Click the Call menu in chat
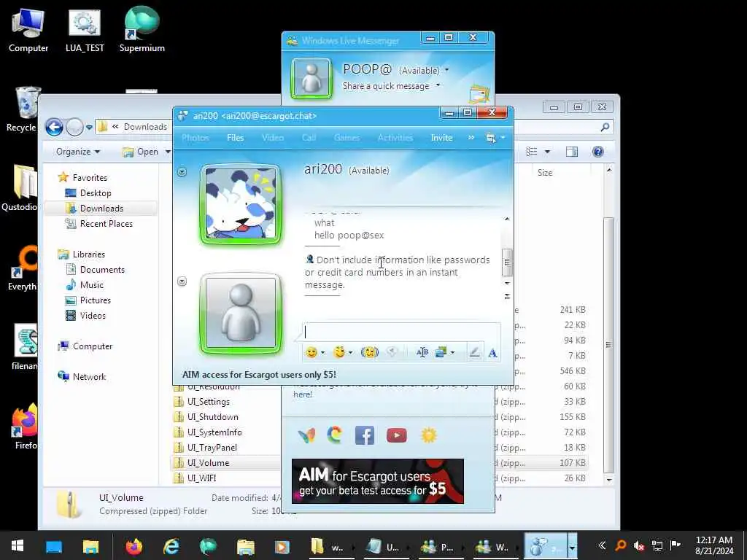 [x=309, y=138]
